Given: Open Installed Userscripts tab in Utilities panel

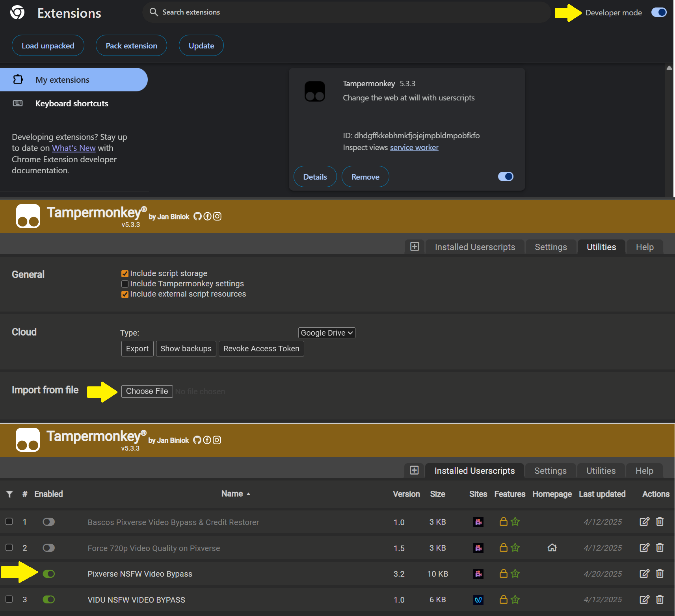Looking at the screenshot, I should pos(475,247).
